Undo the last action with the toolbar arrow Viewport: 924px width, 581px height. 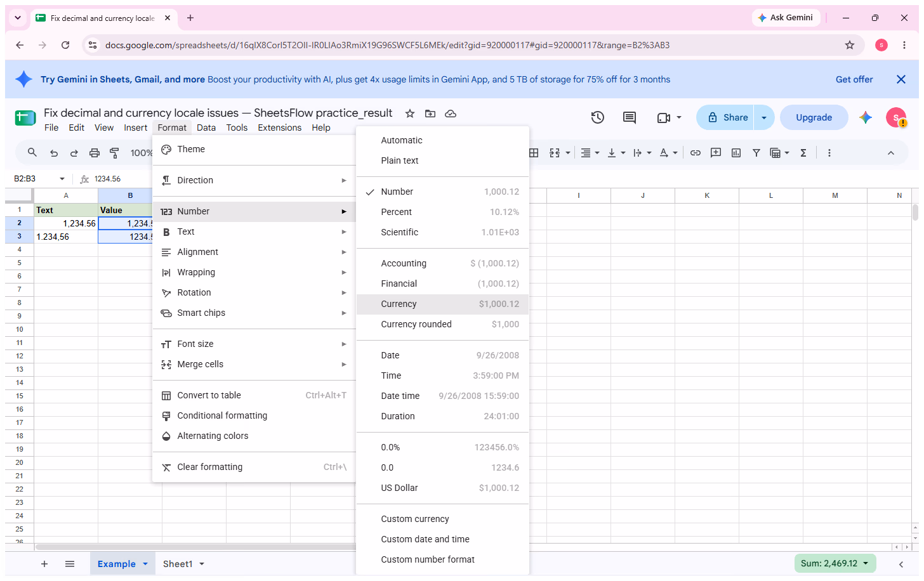(54, 153)
